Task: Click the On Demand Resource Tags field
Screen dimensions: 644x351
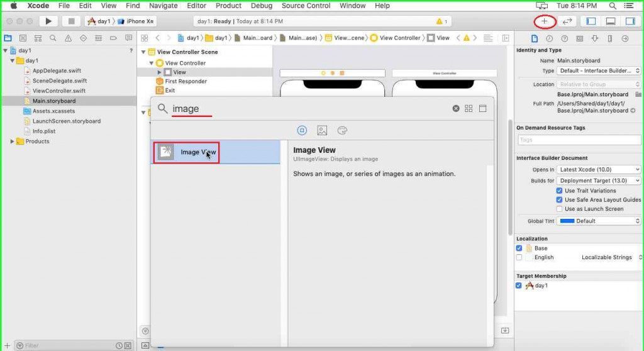Action: click(x=579, y=140)
